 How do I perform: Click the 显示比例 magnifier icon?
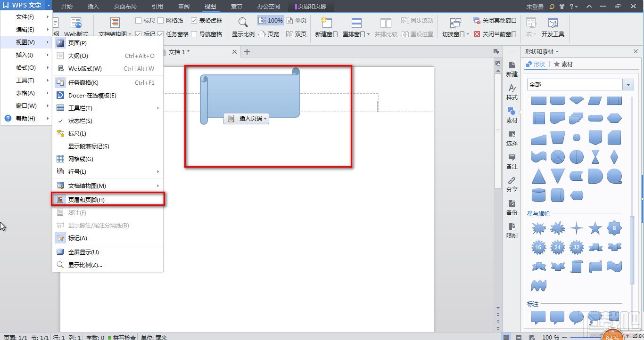click(x=242, y=22)
